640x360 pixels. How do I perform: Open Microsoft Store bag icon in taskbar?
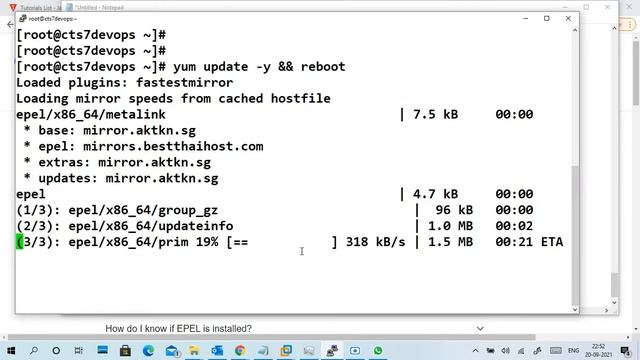coord(125,350)
